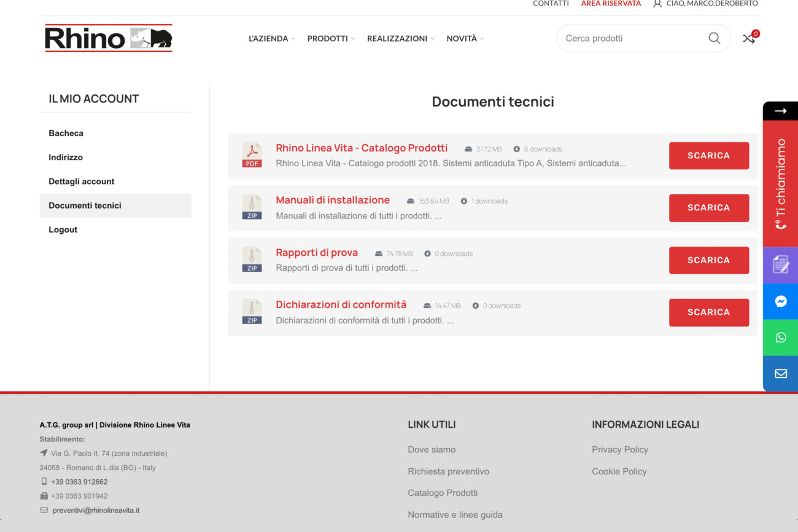This screenshot has height=532, width=798.
Task: Click the Messenger chat icon
Action: [780, 301]
